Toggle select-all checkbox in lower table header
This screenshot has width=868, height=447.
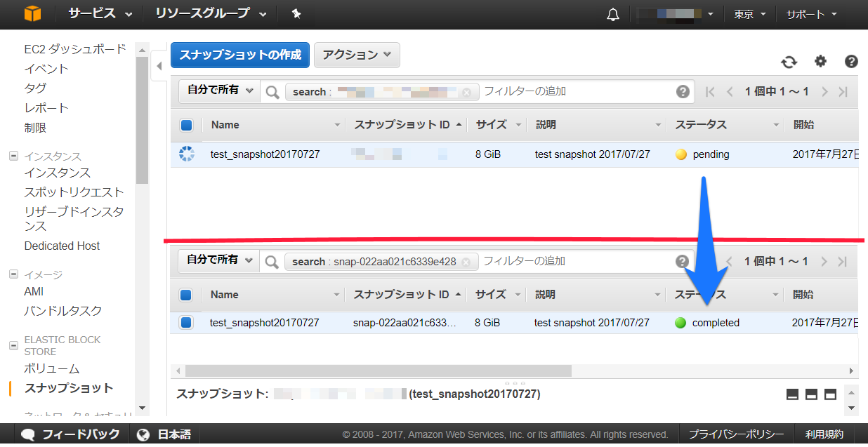point(186,295)
